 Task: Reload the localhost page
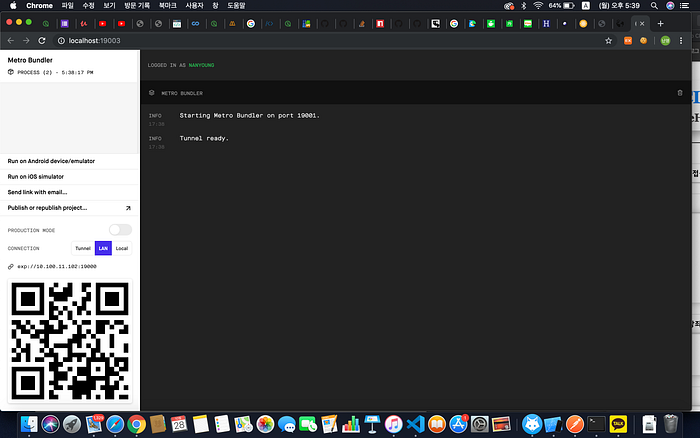coord(42,41)
